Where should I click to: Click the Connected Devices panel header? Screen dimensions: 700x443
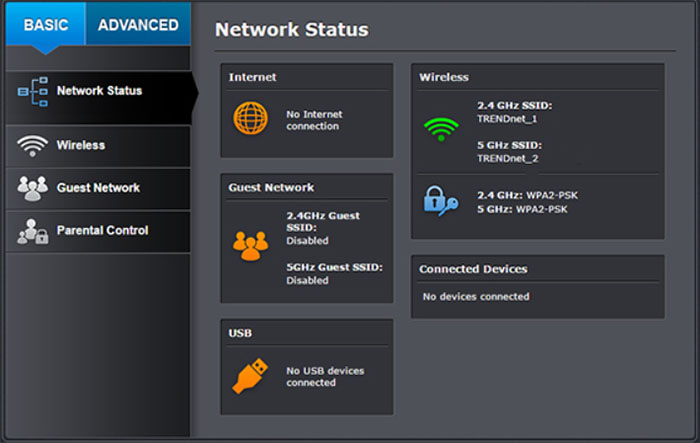click(473, 269)
